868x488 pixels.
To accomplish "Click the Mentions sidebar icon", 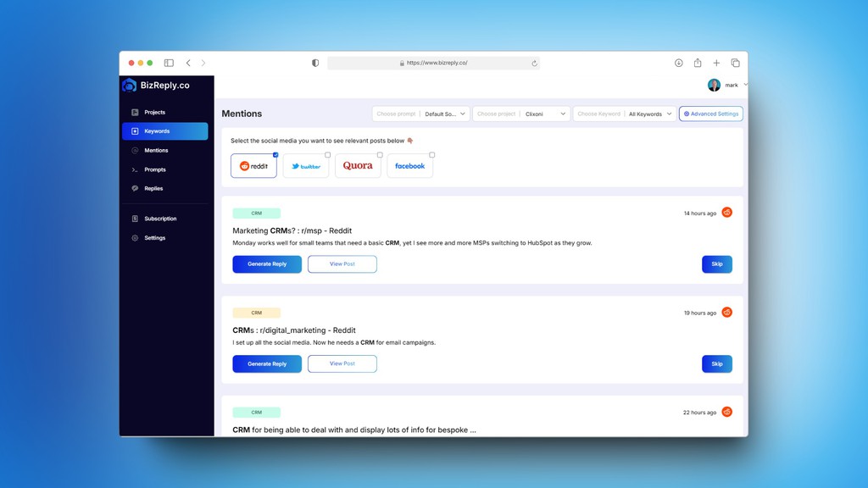I will coord(135,151).
